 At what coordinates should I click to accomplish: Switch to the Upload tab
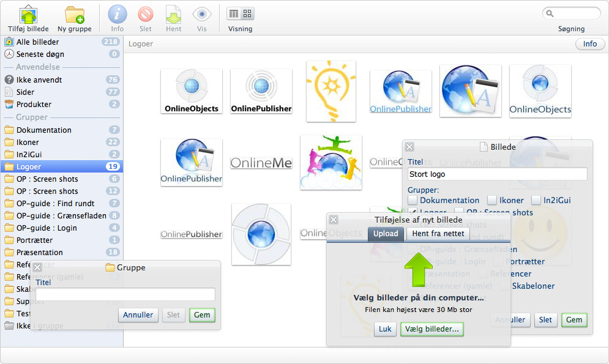386,234
